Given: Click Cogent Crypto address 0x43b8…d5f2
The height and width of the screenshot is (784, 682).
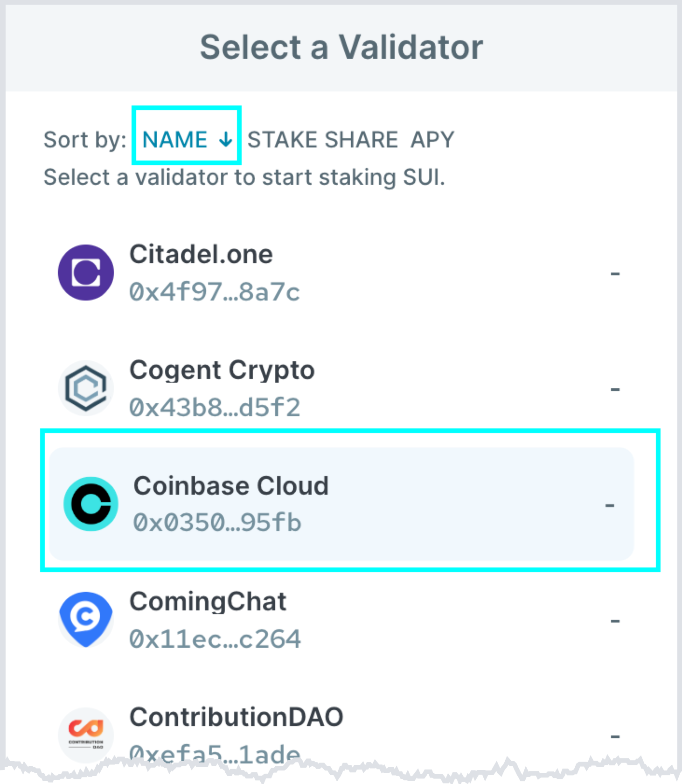Looking at the screenshot, I should [x=215, y=407].
